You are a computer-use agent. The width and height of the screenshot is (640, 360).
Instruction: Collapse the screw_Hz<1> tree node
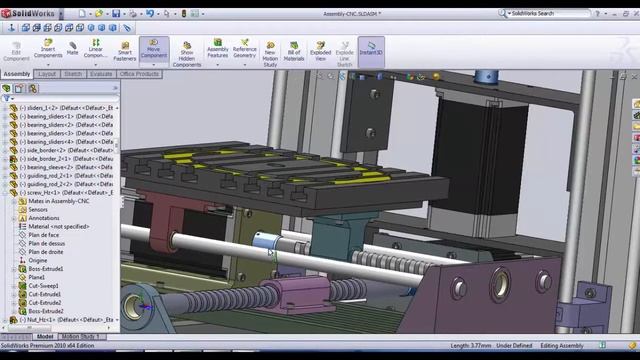click(x=5, y=193)
